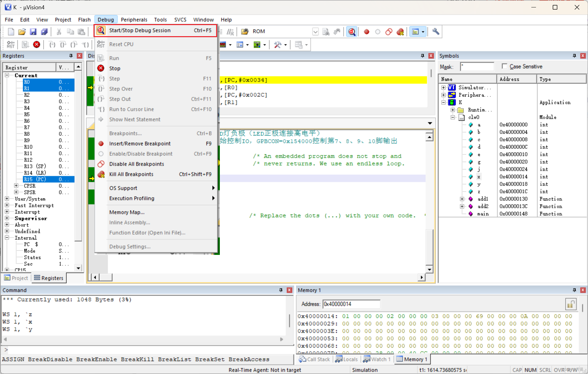Click the source editor horizontal scrollbar thumb
The image size is (588, 374).
106,277
